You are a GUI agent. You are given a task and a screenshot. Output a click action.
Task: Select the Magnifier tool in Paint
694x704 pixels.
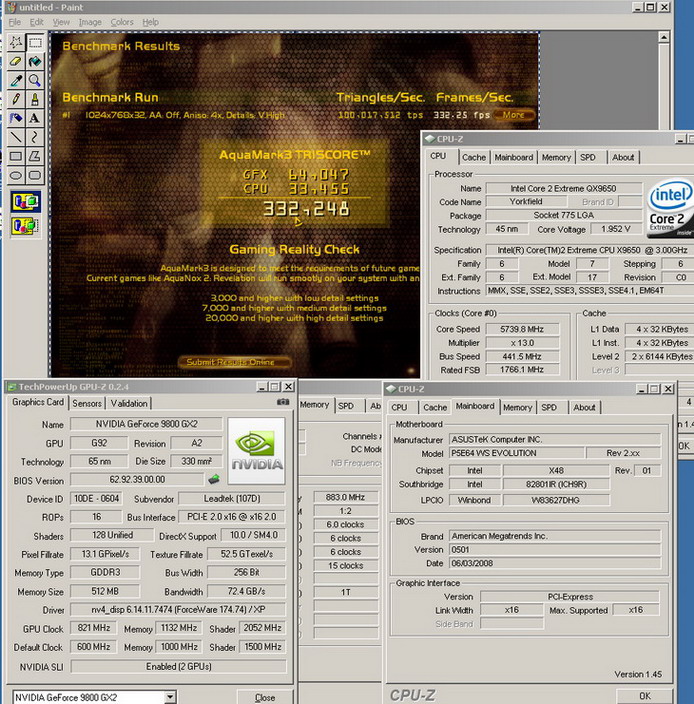(35, 80)
